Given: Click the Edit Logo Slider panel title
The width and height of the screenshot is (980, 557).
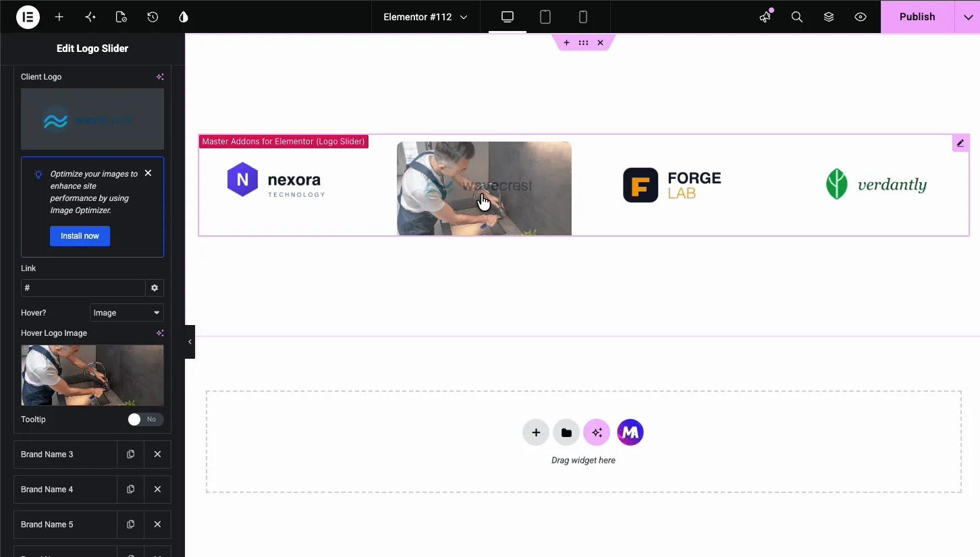Looking at the screenshot, I should (x=92, y=49).
